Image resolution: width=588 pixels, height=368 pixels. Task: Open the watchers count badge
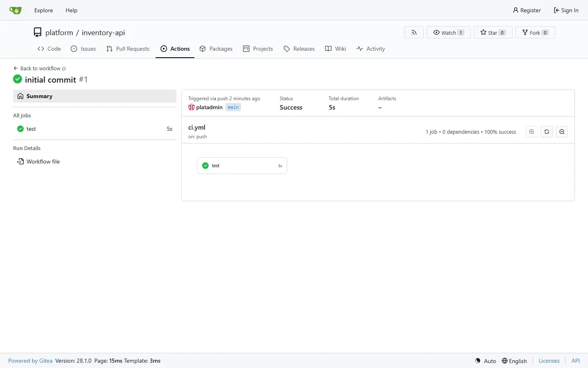click(x=461, y=33)
